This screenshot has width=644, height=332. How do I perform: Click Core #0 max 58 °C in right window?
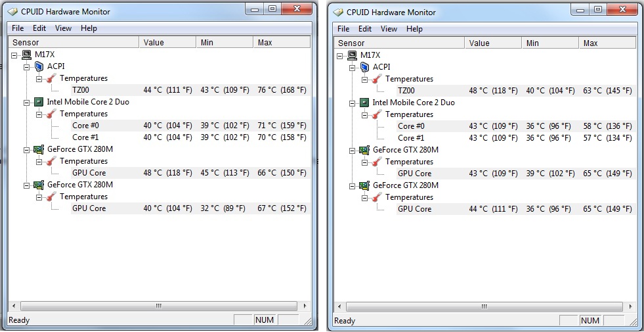coord(607,126)
